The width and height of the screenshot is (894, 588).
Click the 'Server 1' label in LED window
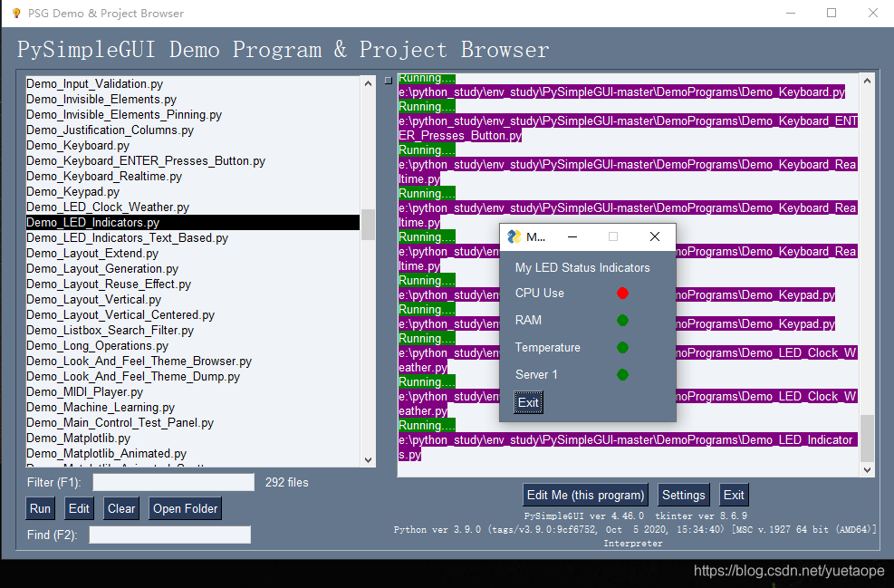536,375
